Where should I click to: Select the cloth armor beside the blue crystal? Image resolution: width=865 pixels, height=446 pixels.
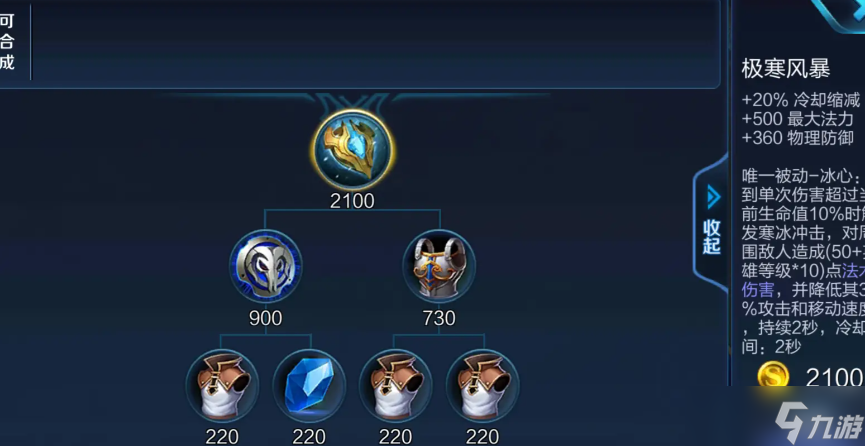click(x=222, y=386)
